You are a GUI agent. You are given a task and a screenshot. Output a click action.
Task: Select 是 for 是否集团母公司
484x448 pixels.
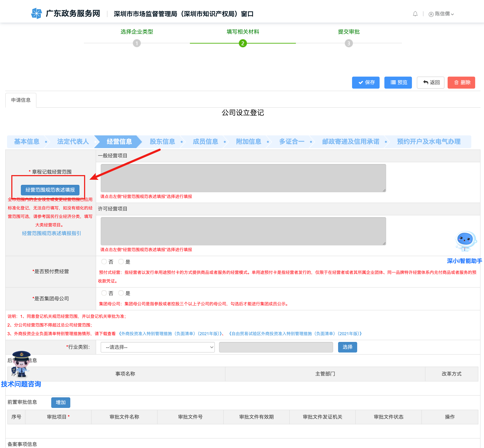point(121,293)
